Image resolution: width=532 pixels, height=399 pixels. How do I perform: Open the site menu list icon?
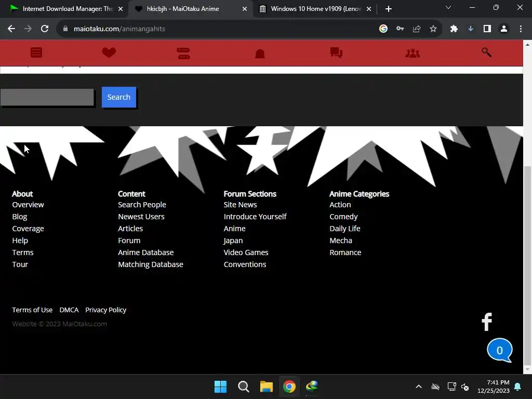pyautogui.click(x=36, y=52)
